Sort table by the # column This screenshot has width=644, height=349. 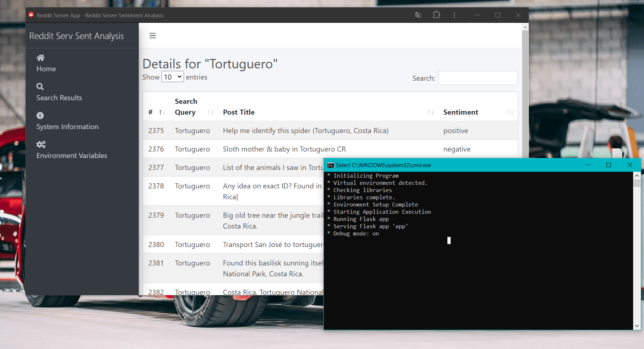click(162, 112)
